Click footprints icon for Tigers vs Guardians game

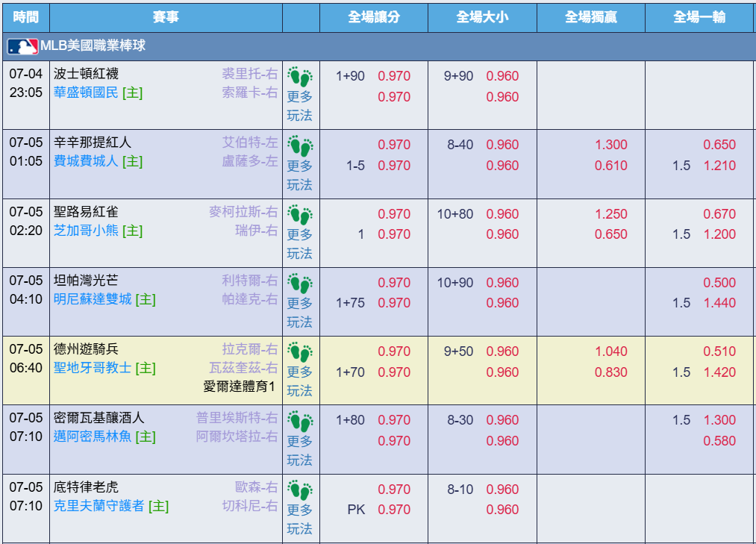(x=300, y=490)
